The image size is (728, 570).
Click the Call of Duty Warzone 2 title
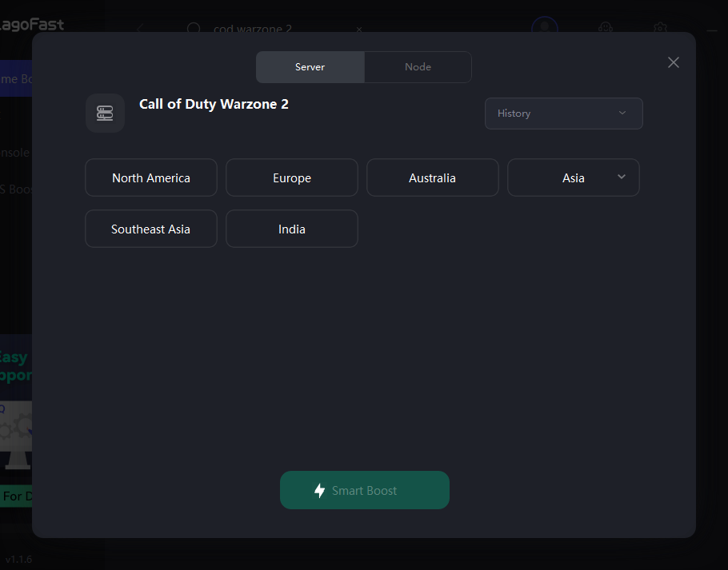click(214, 105)
